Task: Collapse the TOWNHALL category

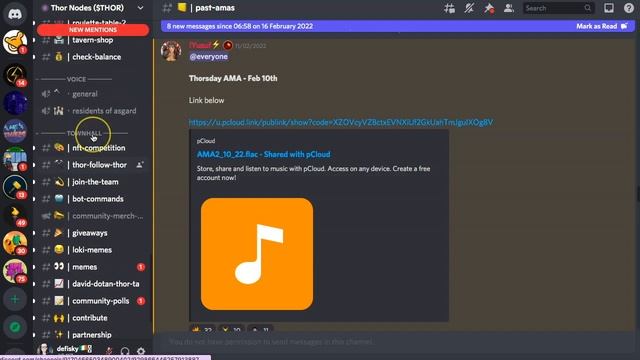Action: tap(84, 133)
